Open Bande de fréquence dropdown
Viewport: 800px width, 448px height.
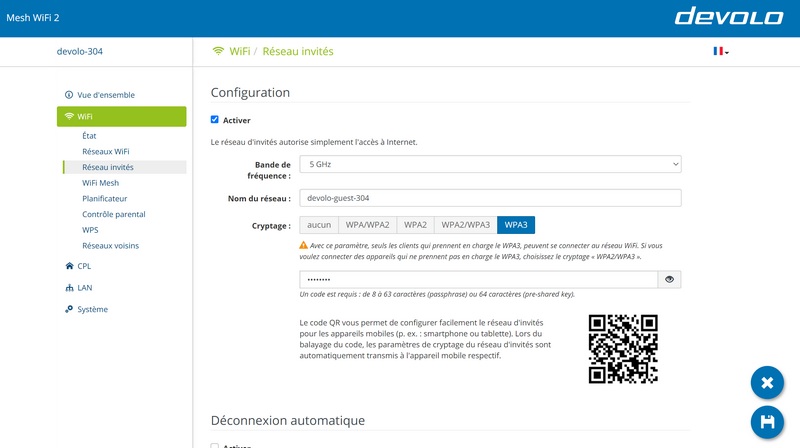[x=490, y=164]
